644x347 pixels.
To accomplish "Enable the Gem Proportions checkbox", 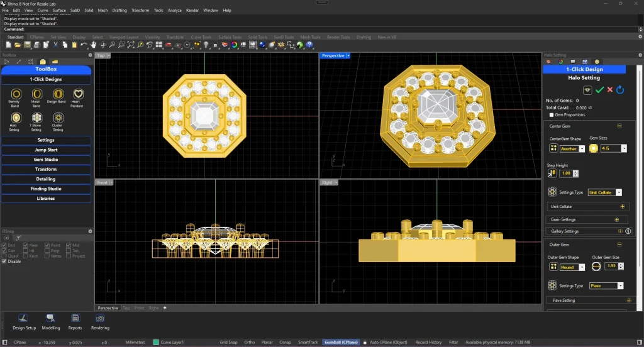I will coord(552,115).
